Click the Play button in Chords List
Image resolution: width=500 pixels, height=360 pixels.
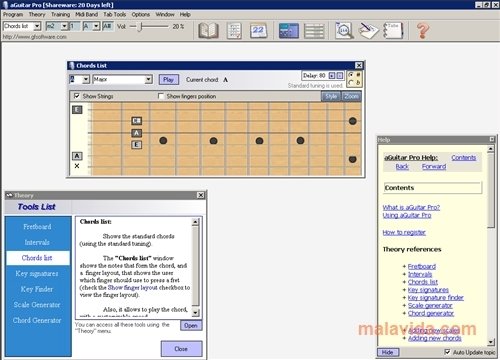pyautogui.click(x=168, y=79)
